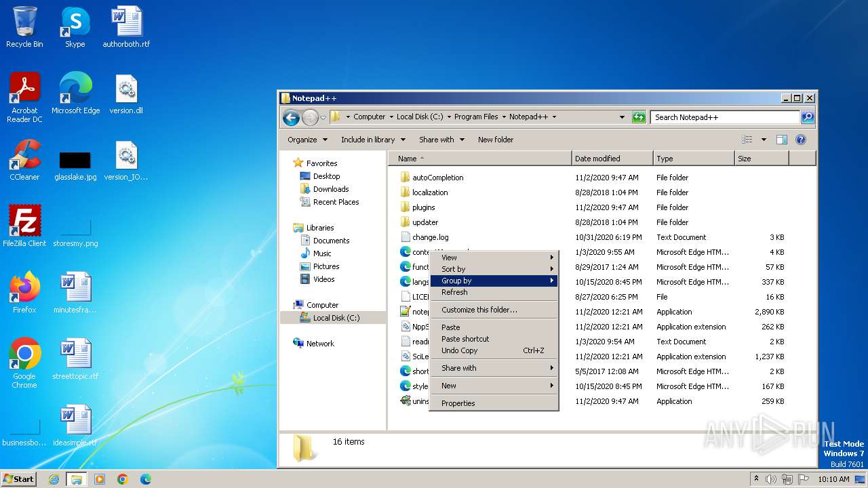Open the Recycle Bin desktop icon
This screenshot has height=488, width=868.
(24, 27)
